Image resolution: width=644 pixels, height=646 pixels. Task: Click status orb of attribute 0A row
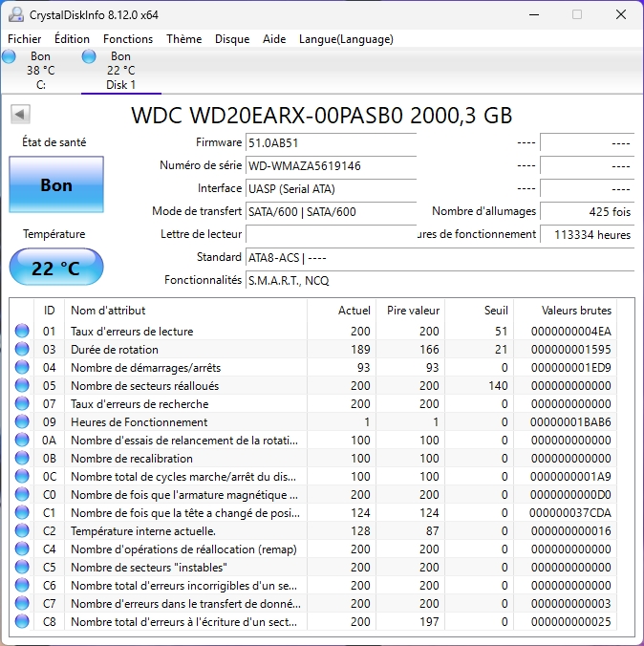tap(22, 440)
